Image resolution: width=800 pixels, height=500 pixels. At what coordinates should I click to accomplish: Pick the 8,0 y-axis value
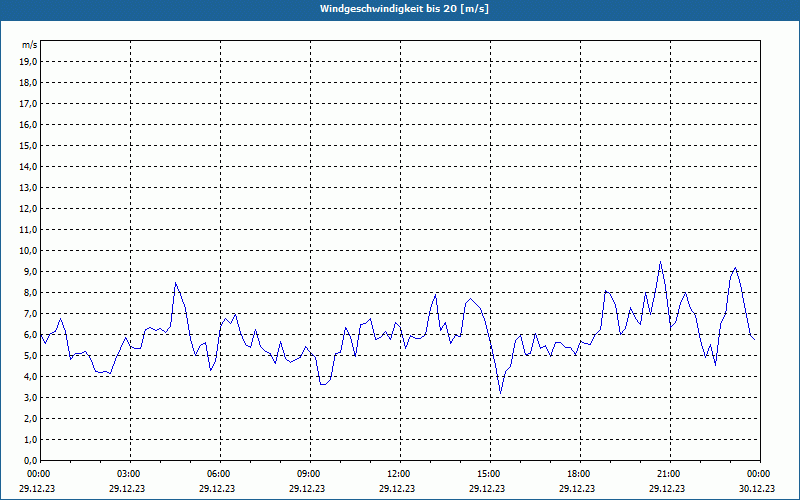[x=30, y=293]
